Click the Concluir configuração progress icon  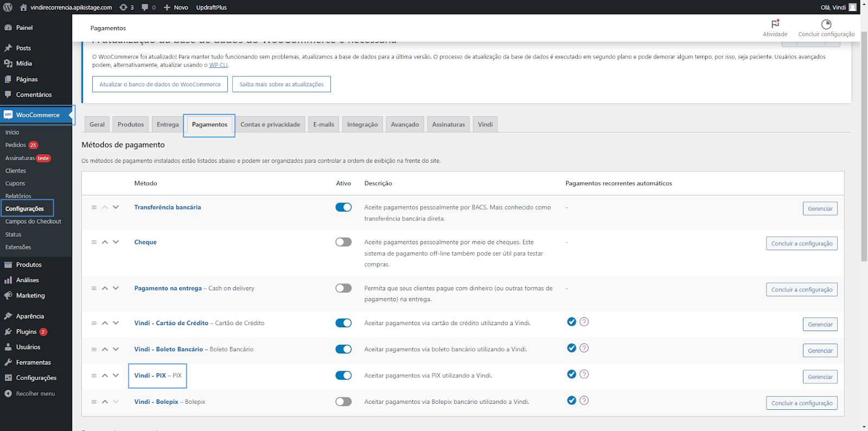point(826,24)
